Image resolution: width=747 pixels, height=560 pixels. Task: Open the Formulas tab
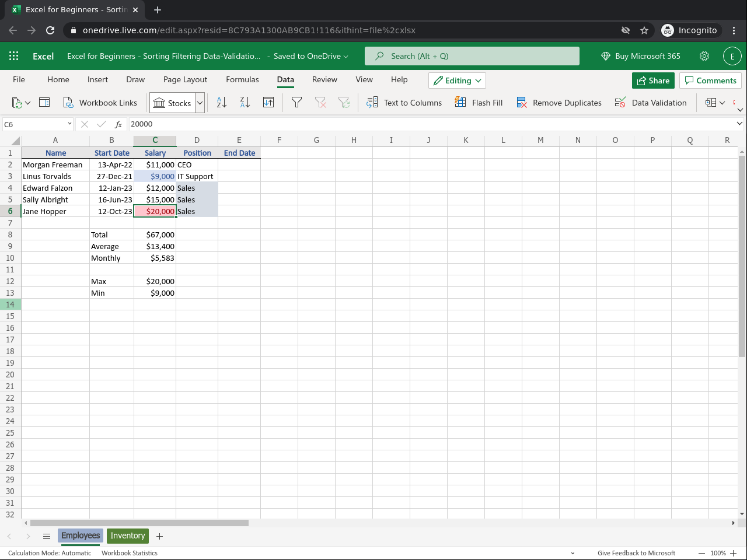[242, 79]
